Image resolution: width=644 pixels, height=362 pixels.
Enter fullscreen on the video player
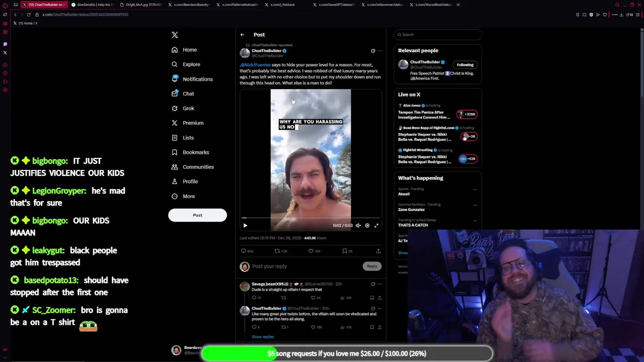(x=376, y=225)
